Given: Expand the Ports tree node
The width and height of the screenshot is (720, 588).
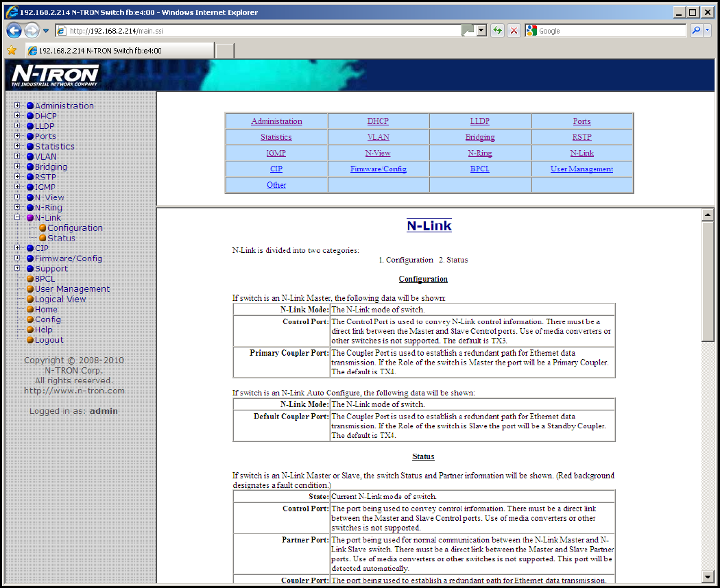Looking at the screenshot, I should click(x=17, y=136).
